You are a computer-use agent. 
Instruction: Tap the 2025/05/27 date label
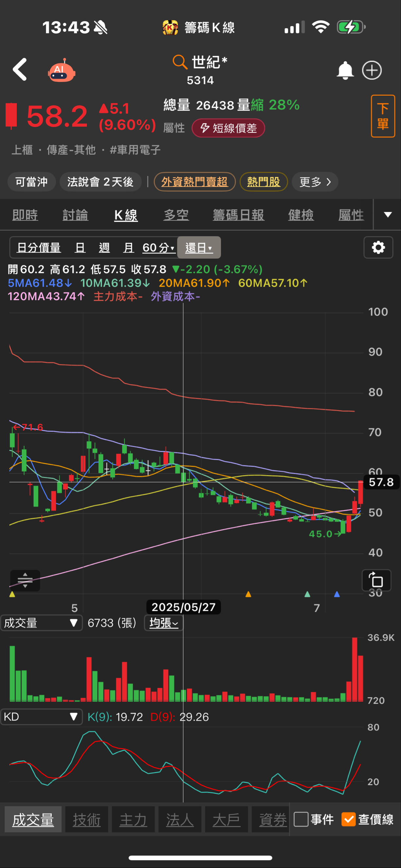[x=183, y=607]
